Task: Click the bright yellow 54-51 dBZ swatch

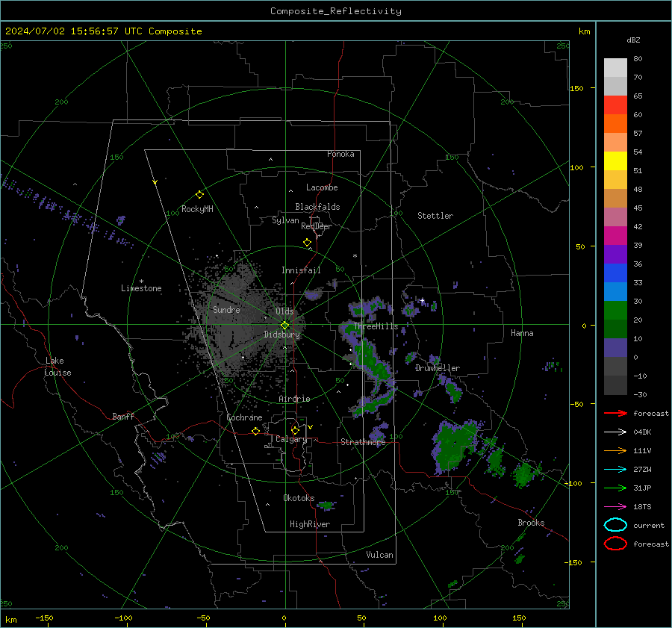Action: pyautogui.click(x=615, y=161)
